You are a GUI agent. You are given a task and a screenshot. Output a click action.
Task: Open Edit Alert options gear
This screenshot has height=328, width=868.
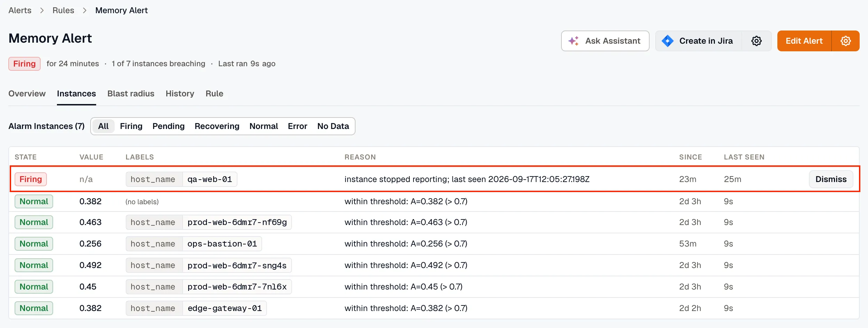[846, 41]
